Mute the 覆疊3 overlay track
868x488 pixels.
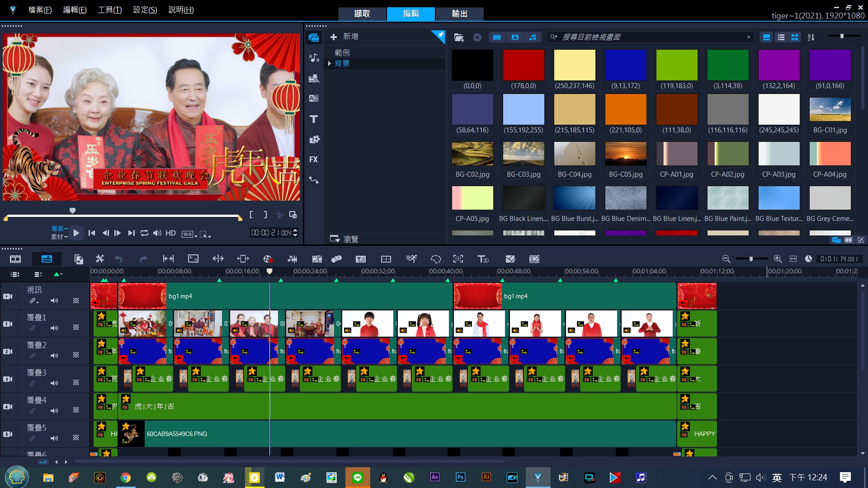coord(54,383)
